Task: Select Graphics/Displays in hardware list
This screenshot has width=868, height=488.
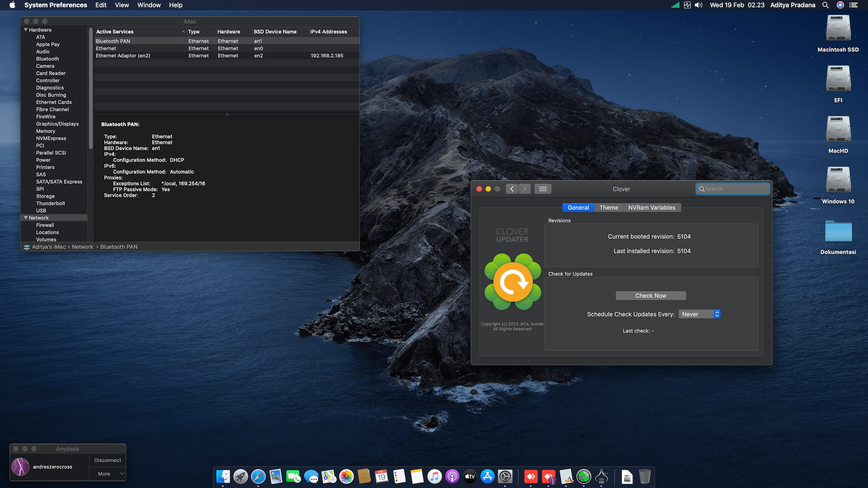Action: point(57,124)
